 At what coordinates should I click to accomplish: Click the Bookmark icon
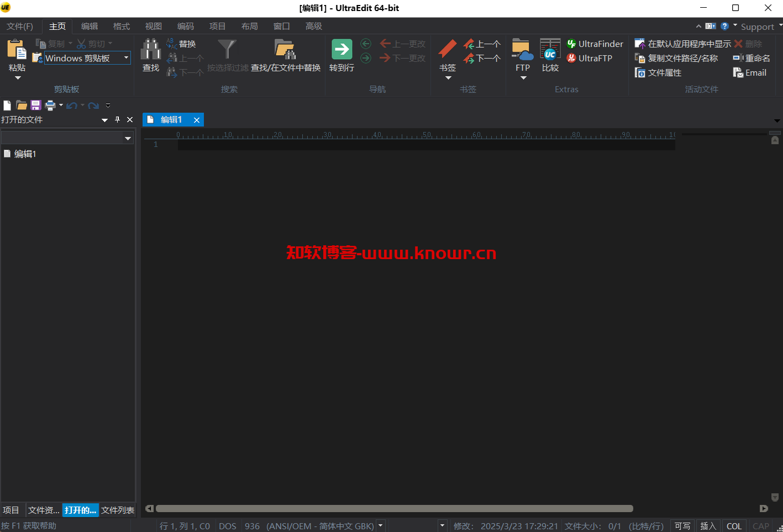[x=447, y=49]
